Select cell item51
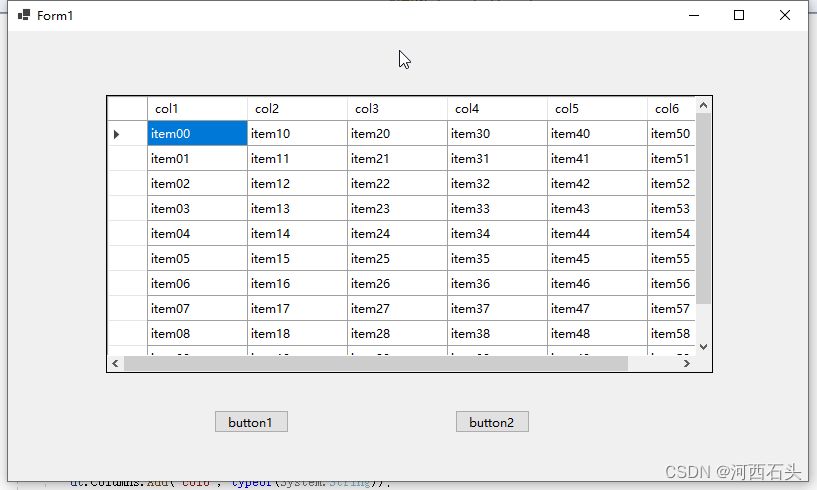The width and height of the screenshot is (817, 490). coord(672,158)
